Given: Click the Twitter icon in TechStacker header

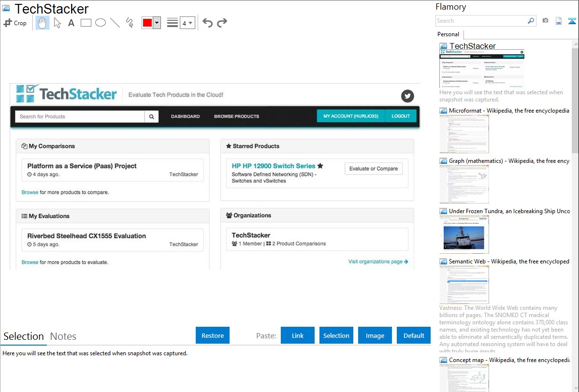Looking at the screenshot, I should pos(407,96).
